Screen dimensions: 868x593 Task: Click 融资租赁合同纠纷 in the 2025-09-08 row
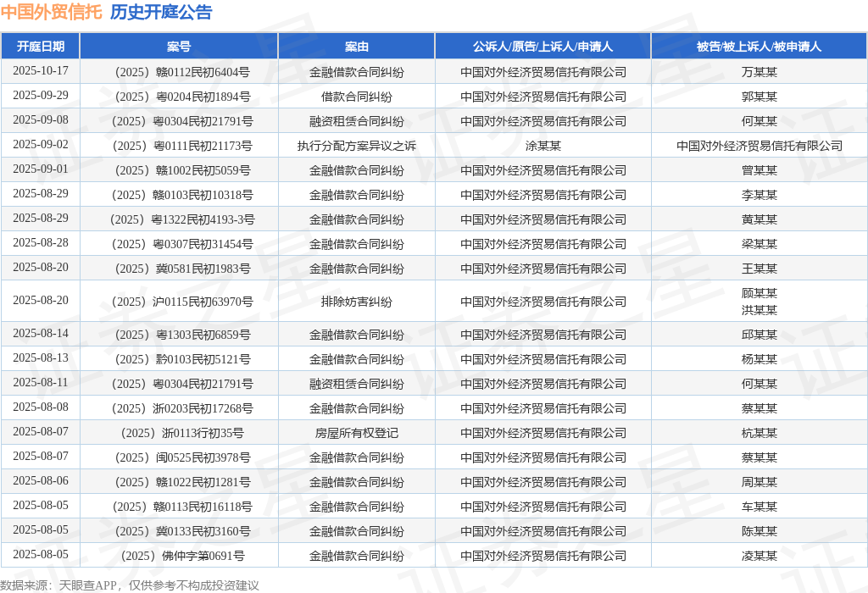click(357, 121)
